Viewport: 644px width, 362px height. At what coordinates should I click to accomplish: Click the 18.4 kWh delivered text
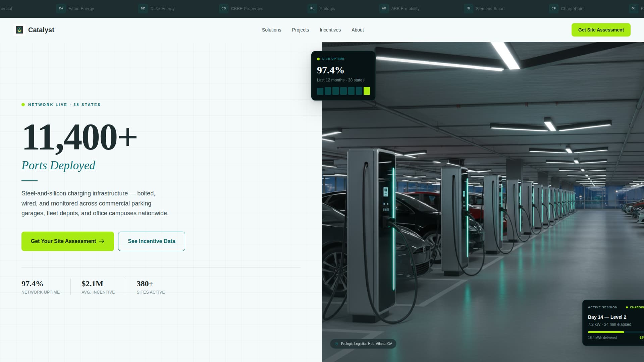click(602, 338)
